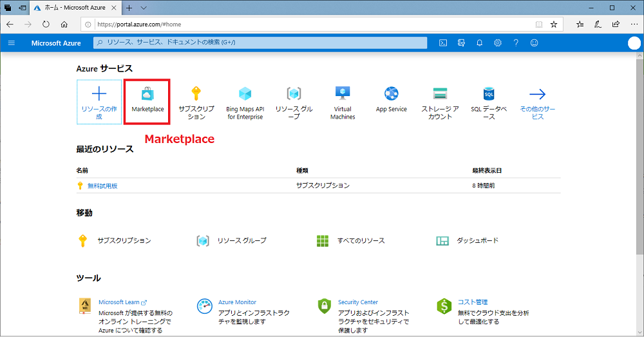Set these tabs aside icon
The width and height of the screenshot is (644, 337).
[23, 8]
